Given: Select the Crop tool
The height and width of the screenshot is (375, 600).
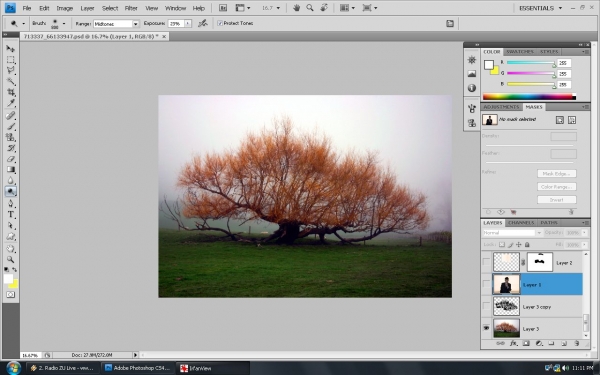Looking at the screenshot, I should pos(10,92).
